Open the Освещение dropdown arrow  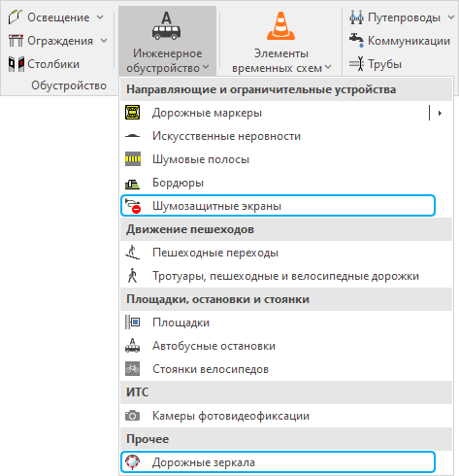[x=100, y=17]
